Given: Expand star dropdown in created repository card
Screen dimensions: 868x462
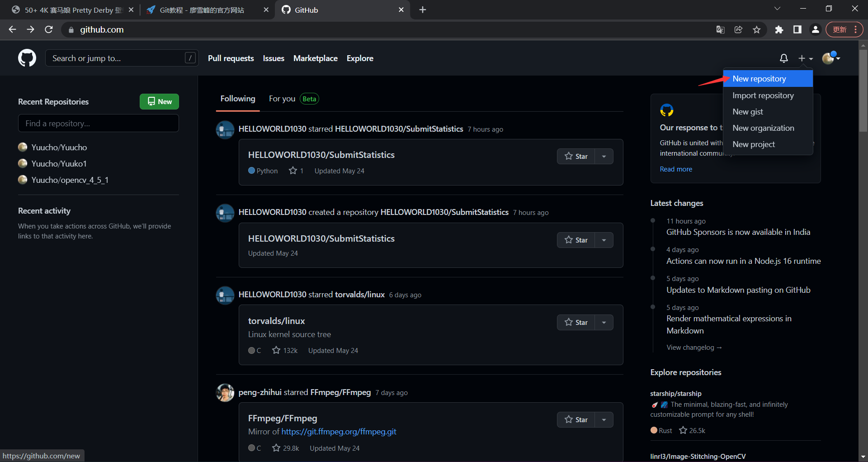Looking at the screenshot, I should (x=604, y=240).
